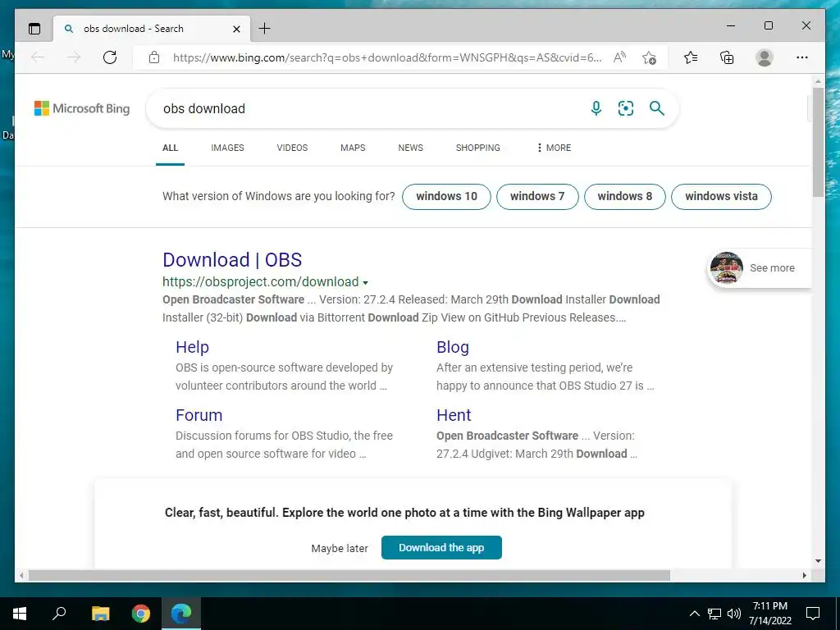This screenshot has height=630, width=840.
Task: Search using voice microphone icon
Action: 596,108
